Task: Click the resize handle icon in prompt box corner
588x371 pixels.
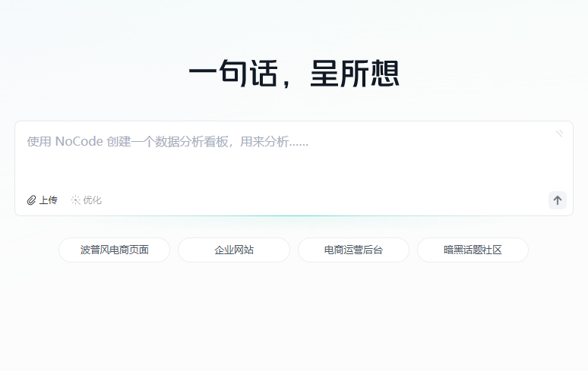Action: (x=559, y=134)
